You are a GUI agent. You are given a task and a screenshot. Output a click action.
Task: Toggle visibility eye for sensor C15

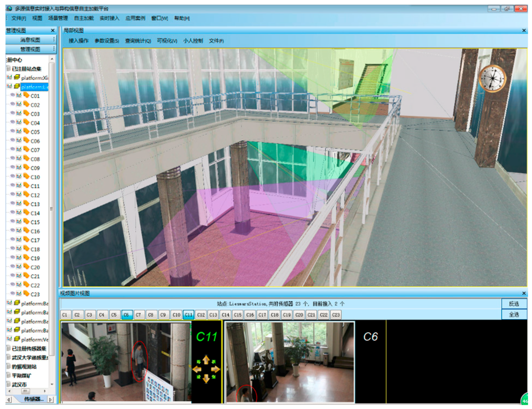(12, 221)
